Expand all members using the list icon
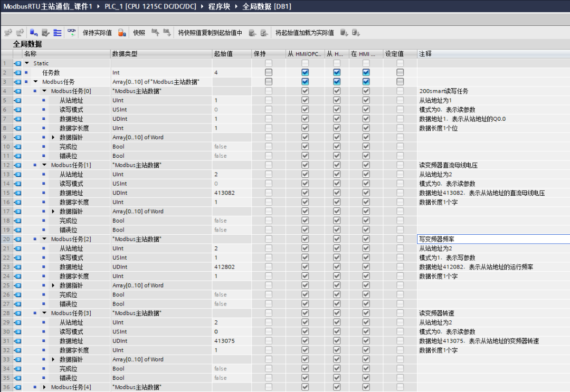 point(56,32)
